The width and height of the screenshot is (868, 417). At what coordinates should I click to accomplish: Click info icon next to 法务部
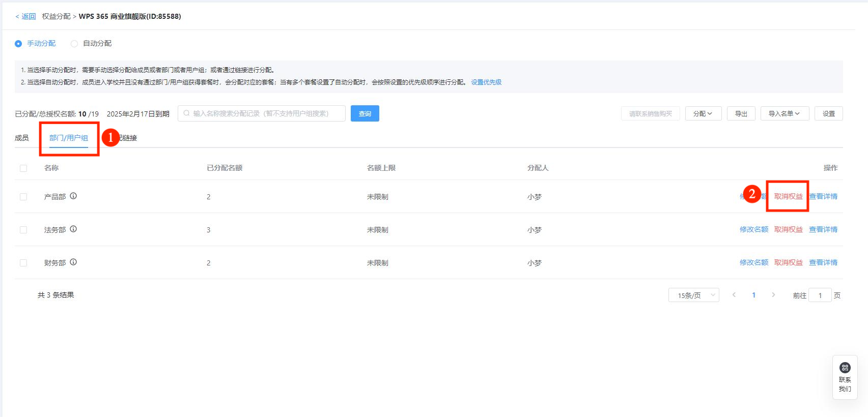coord(73,229)
